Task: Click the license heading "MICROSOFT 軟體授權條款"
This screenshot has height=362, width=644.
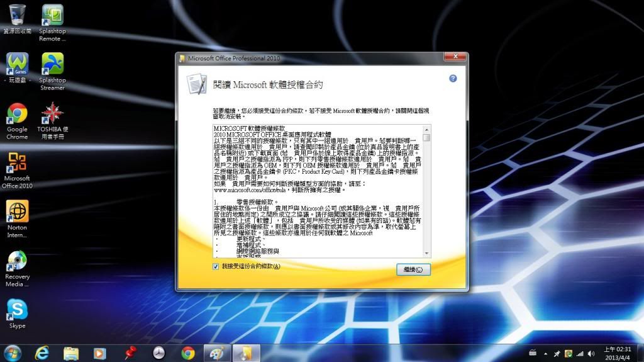Action: click(249, 128)
